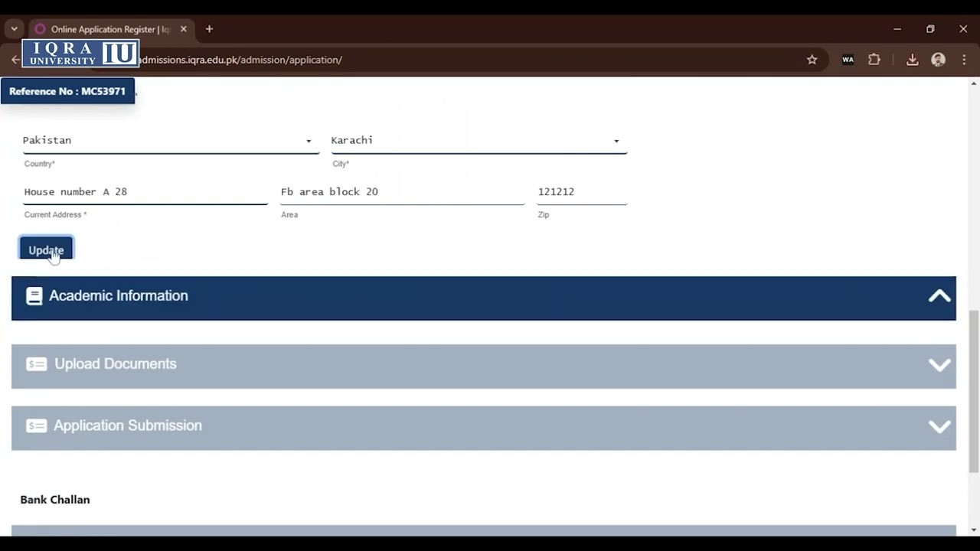This screenshot has width=980, height=551.
Task: Restore down the browser window
Action: point(930,29)
